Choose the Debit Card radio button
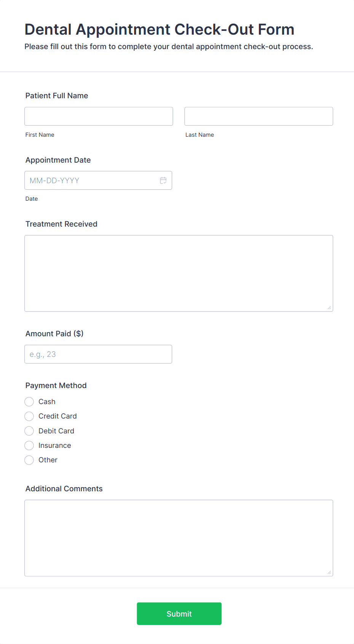The width and height of the screenshot is (354, 644). (29, 431)
